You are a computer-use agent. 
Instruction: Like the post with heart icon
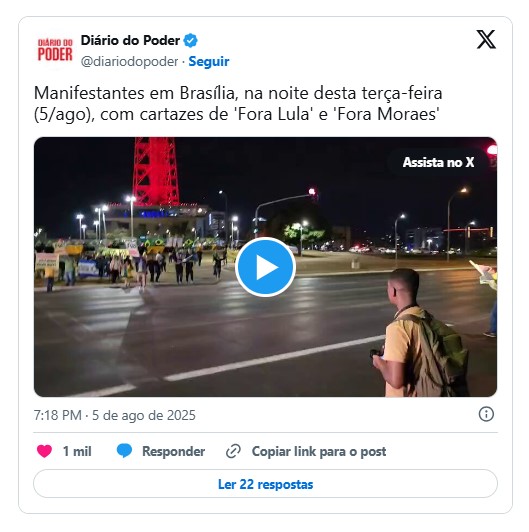pos(44,451)
